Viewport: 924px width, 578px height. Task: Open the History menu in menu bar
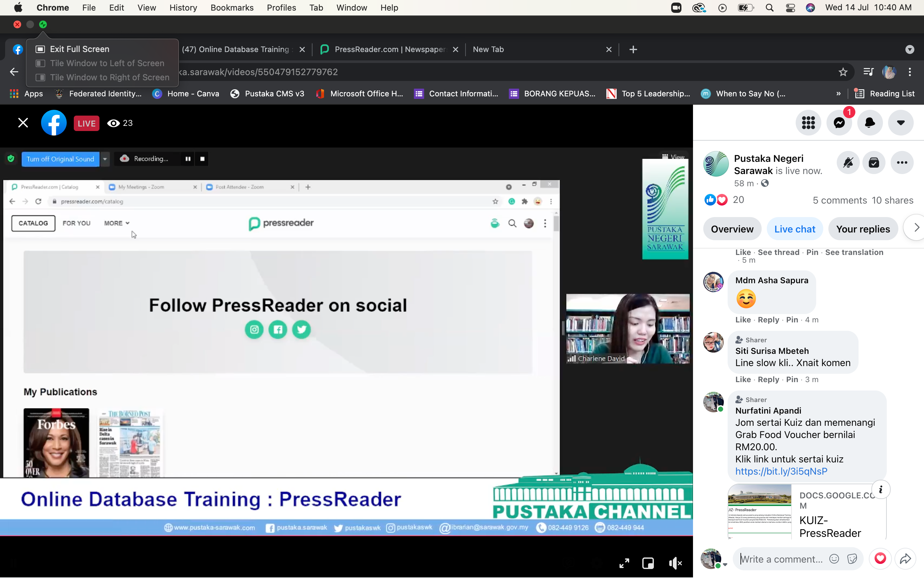(183, 8)
